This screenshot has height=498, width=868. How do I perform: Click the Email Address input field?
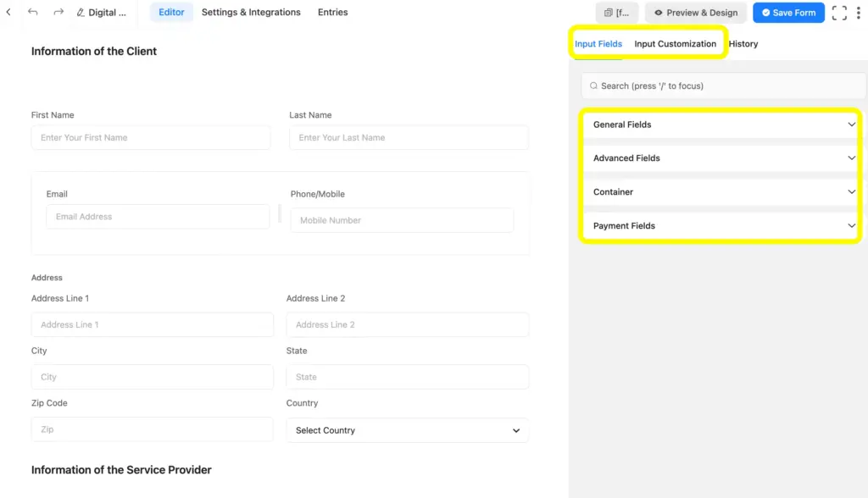click(158, 216)
